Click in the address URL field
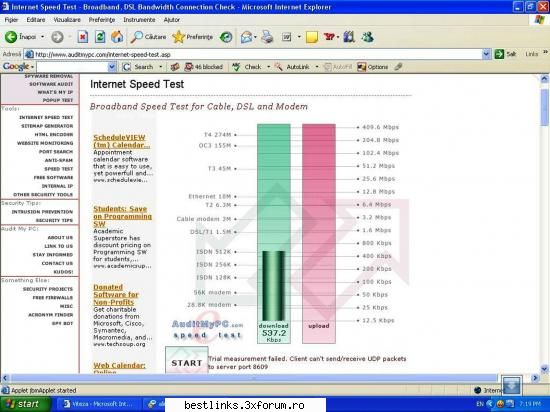 [258, 54]
